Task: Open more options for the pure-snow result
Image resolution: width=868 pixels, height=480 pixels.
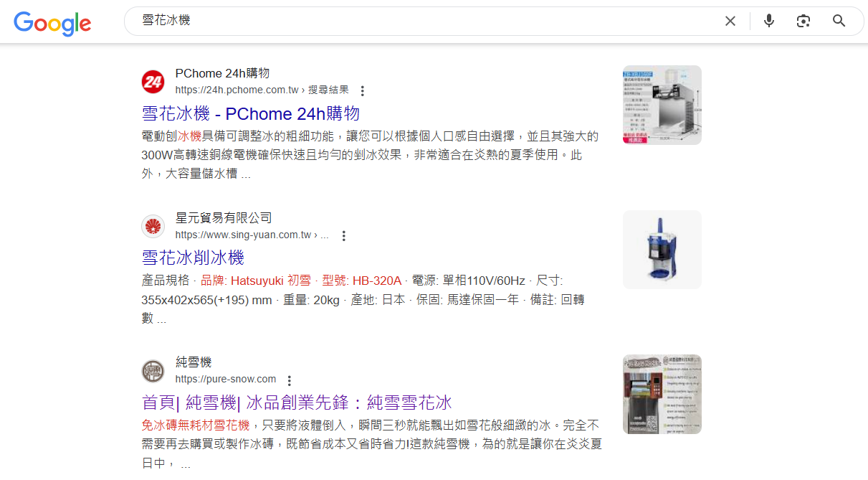Action: (x=290, y=380)
